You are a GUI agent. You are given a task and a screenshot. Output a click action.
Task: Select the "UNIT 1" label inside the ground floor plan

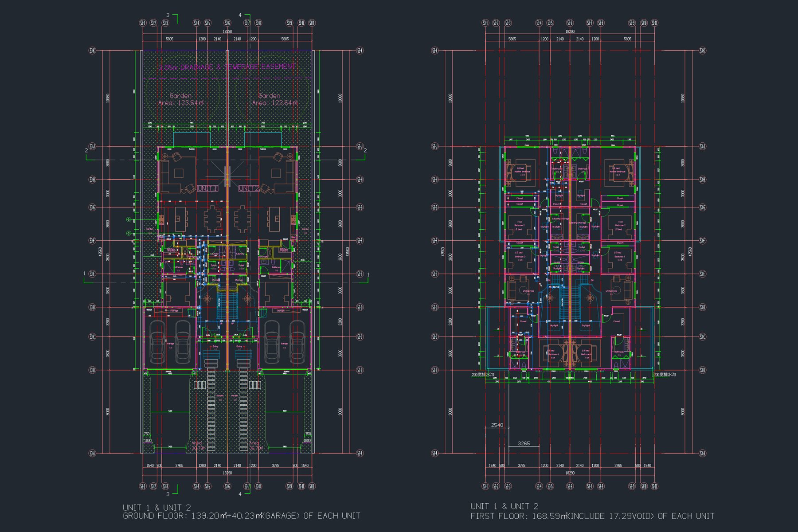(207, 188)
